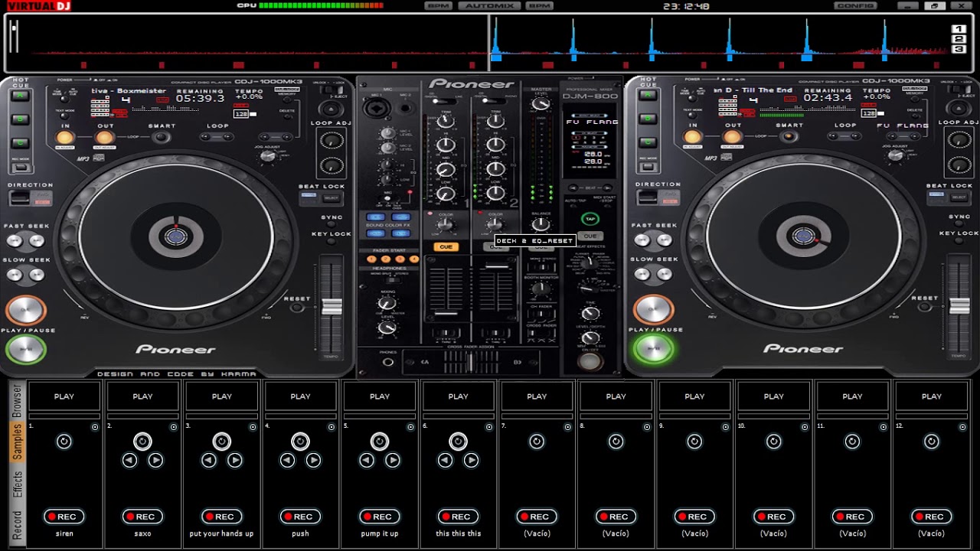
Task: Click the left deck tempo slider
Action: tap(332, 307)
